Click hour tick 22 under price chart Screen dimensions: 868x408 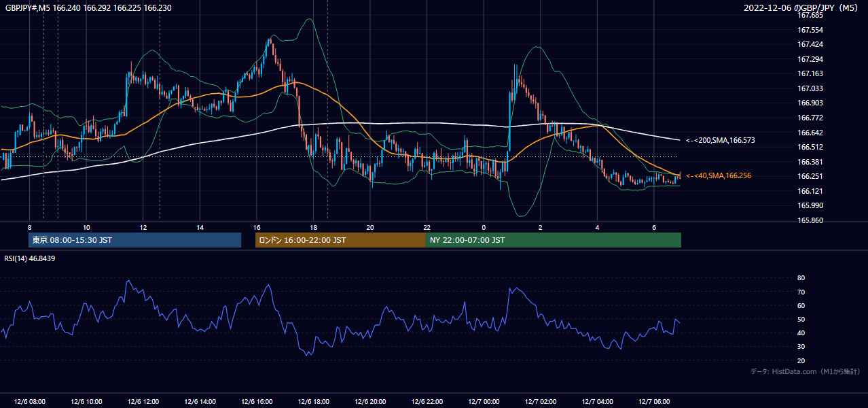[427, 226]
